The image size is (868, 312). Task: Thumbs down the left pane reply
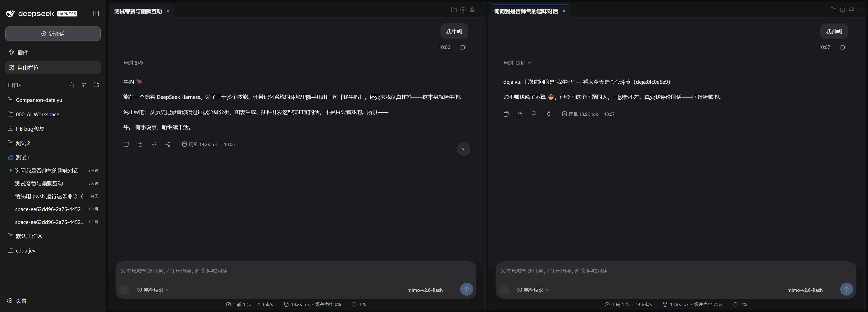tap(154, 144)
